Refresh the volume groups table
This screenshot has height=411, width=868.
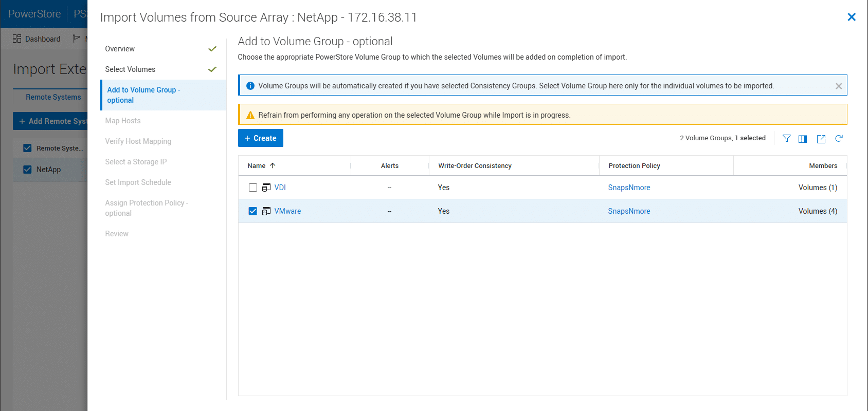point(839,138)
